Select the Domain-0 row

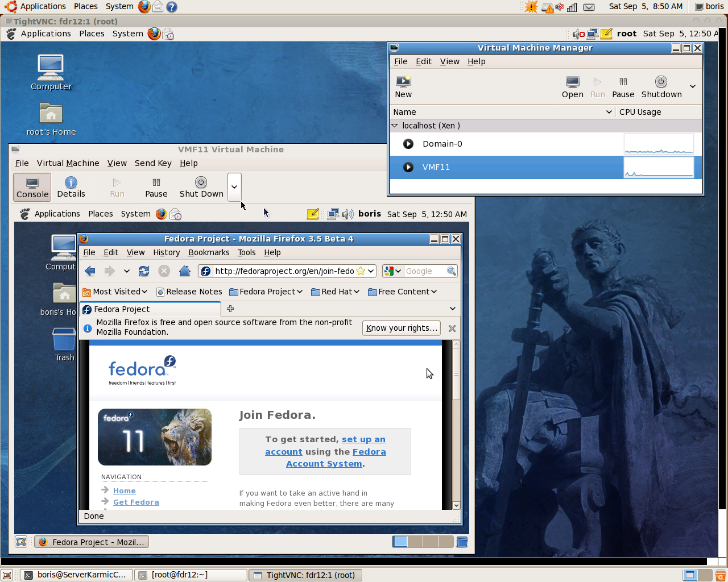click(x=546, y=144)
